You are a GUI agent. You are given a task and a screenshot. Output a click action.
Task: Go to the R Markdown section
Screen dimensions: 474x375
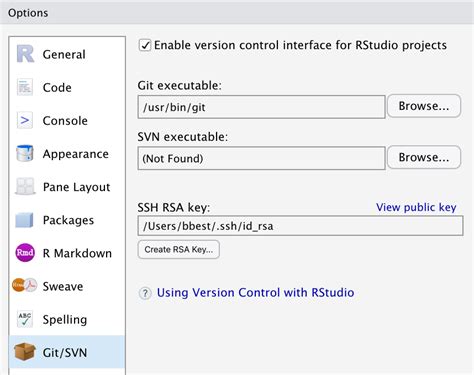[67, 253]
